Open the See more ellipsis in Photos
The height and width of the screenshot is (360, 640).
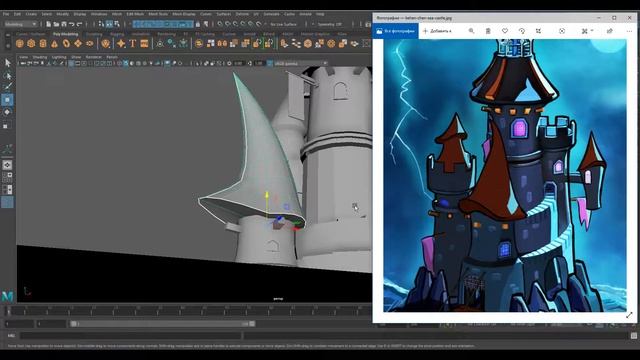(629, 31)
